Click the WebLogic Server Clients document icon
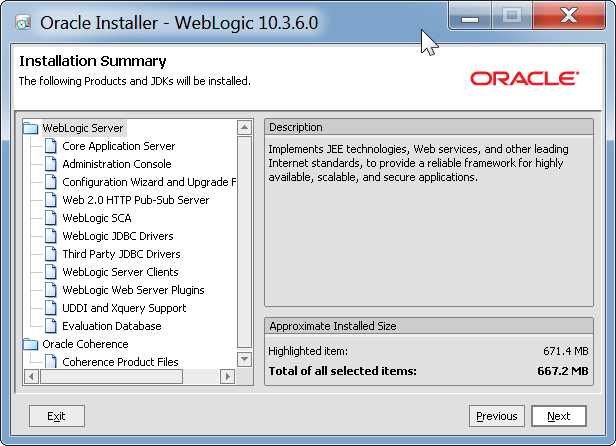The height and width of the screenshot is (446, 616). pos(50,272)
